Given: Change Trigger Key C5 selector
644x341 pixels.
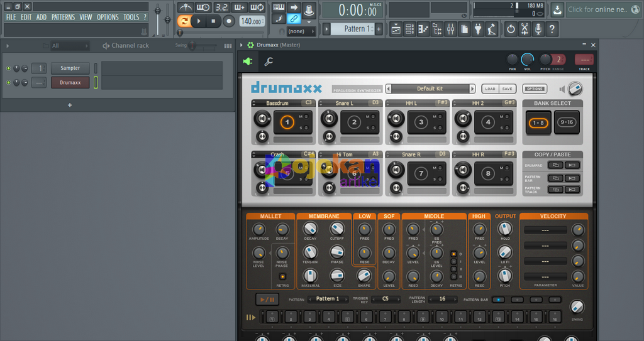Looking at the screenshot, I should pyautogui.click(x=386, y=299).
